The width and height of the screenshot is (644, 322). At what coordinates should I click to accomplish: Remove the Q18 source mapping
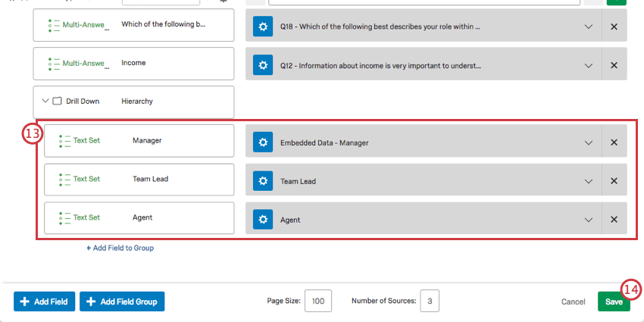[x=614, y=27]
